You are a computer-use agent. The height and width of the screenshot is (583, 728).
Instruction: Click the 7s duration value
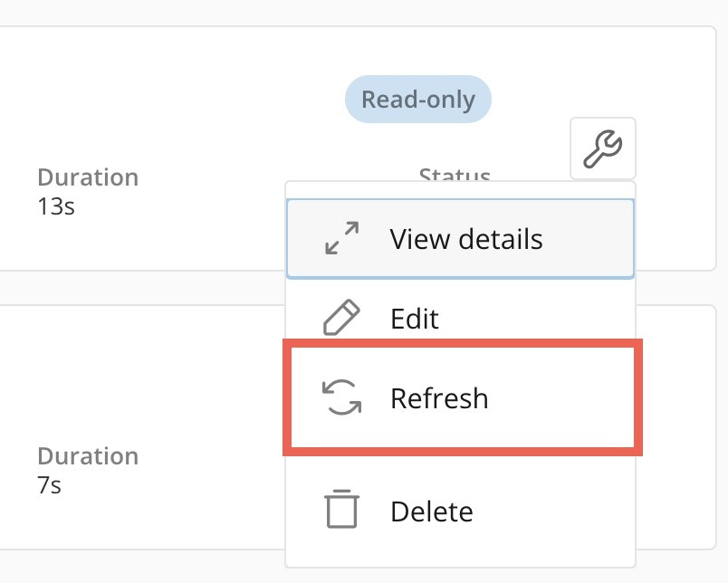(x=49, y=485)
